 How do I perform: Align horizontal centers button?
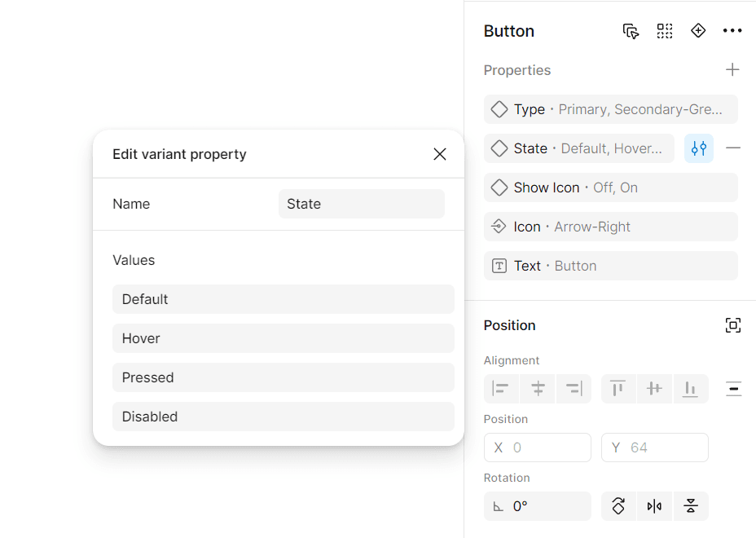pyautogui.click(x=538, y=389)
